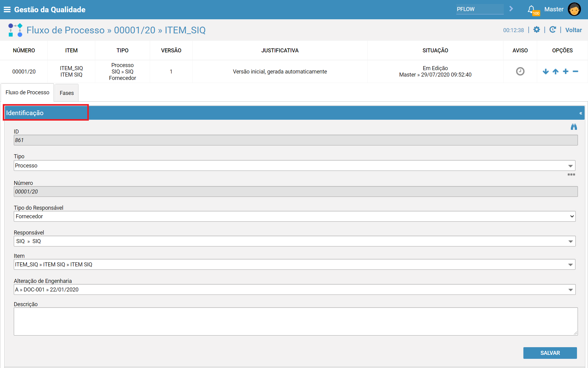Click the SITUAÇÃO column header
This screenshot has height=368, width=588.
click(435, 51)
